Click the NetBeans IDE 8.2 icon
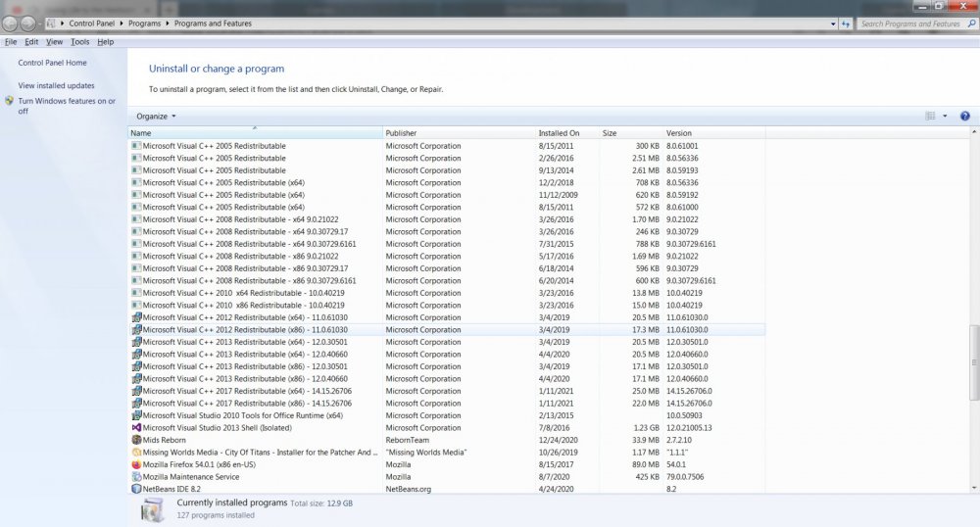Image resolution: width=980 pixels, height=527 pixels. pyautogui.click(x=136, y=489)
